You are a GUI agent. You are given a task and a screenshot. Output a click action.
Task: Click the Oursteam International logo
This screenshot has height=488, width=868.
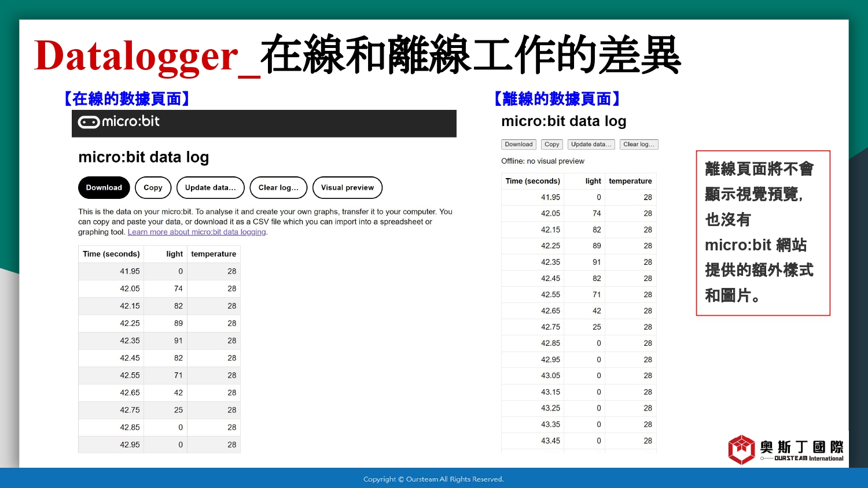(x=785, y=450)
